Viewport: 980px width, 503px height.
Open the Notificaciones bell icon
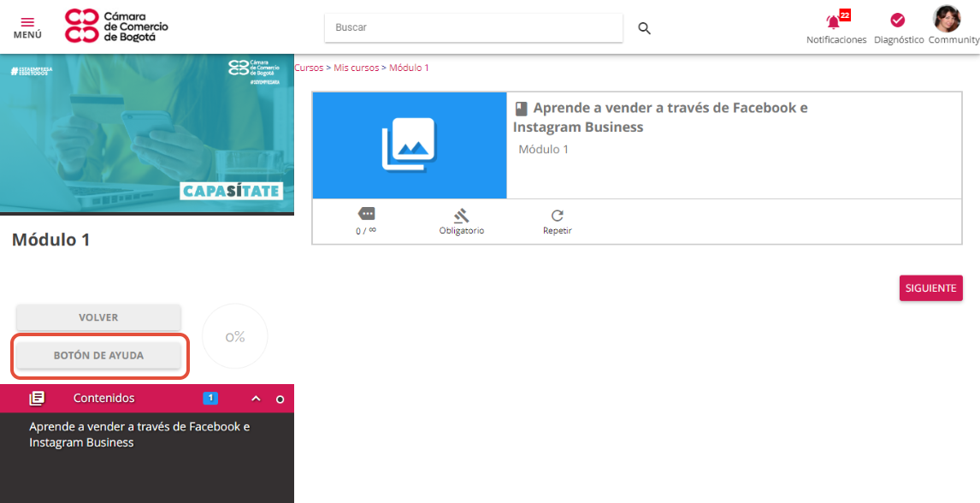833,22
